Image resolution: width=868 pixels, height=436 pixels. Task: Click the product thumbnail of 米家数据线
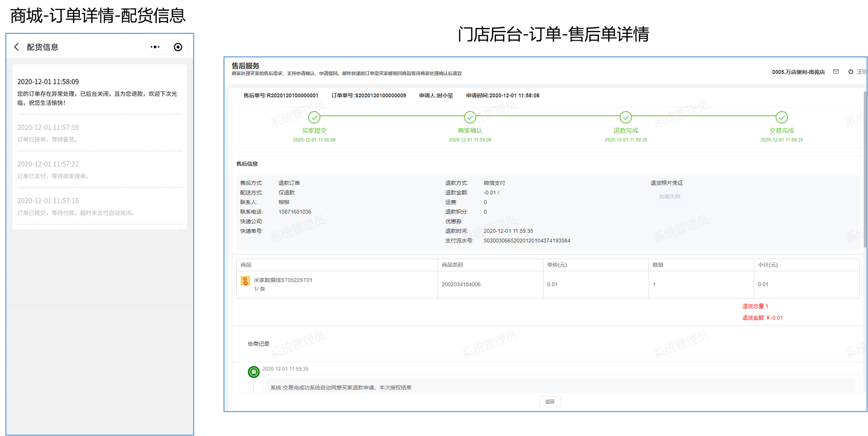tap(245, 281)
